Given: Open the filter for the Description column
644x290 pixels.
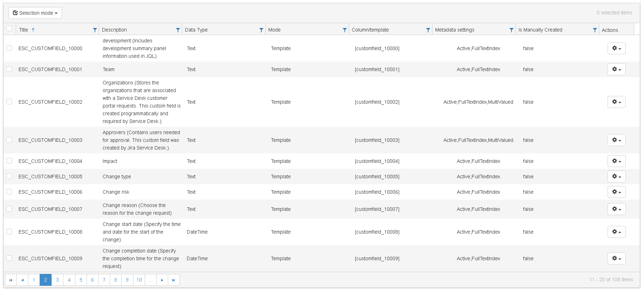Looking at the screenshot, I should tap(178, 30).
